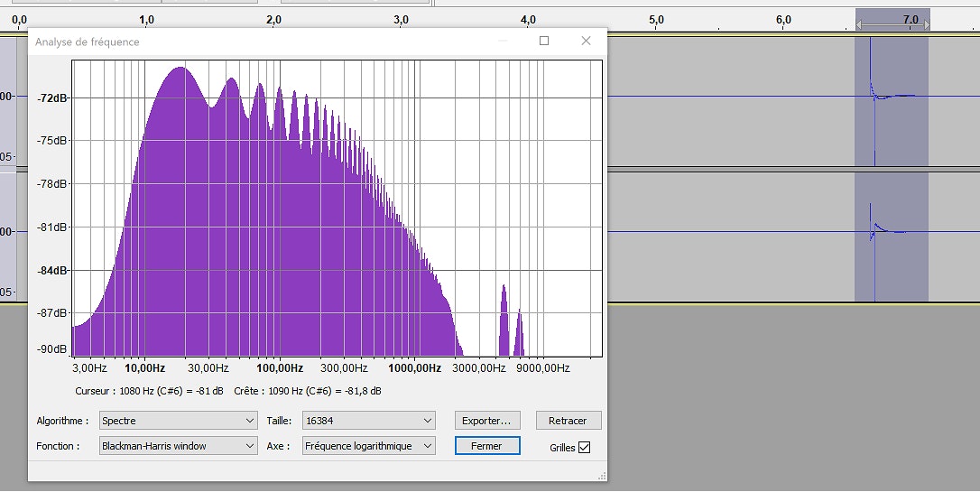Click the tallest spectrum peak in the graph
The image size is (980, 492).
pos(183,72)
